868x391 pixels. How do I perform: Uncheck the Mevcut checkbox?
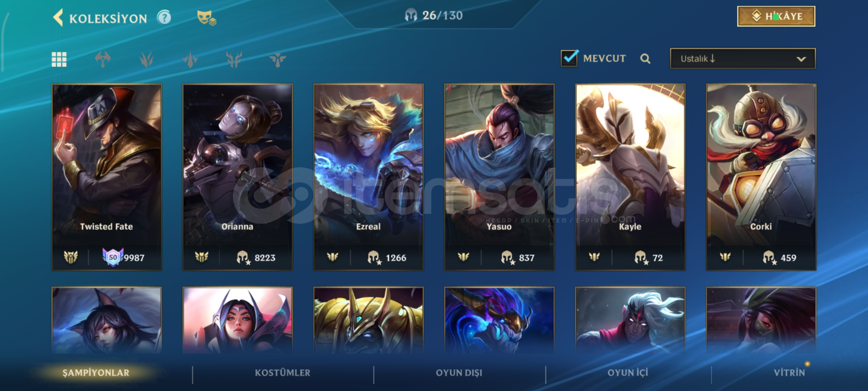tap(570, 58)
